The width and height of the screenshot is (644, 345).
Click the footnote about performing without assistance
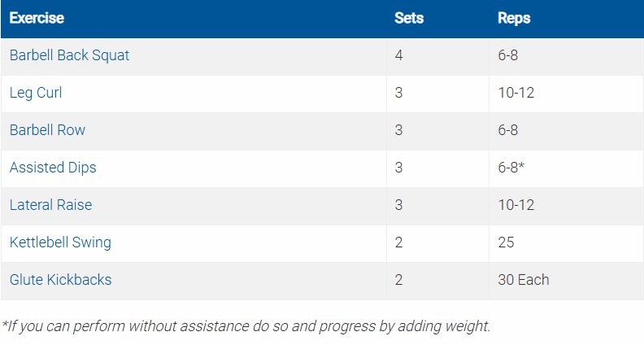(x=246, y=326)
